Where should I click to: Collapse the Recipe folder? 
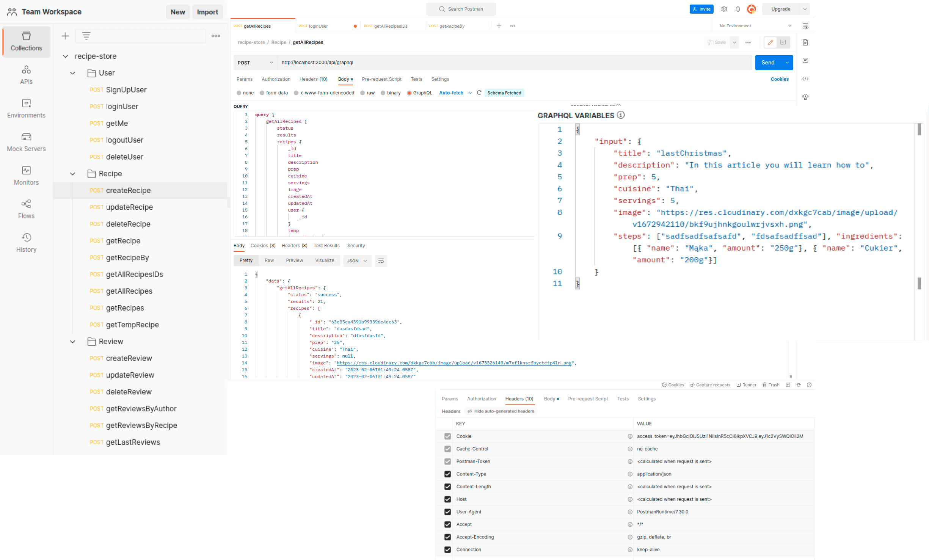pos(72,174)
